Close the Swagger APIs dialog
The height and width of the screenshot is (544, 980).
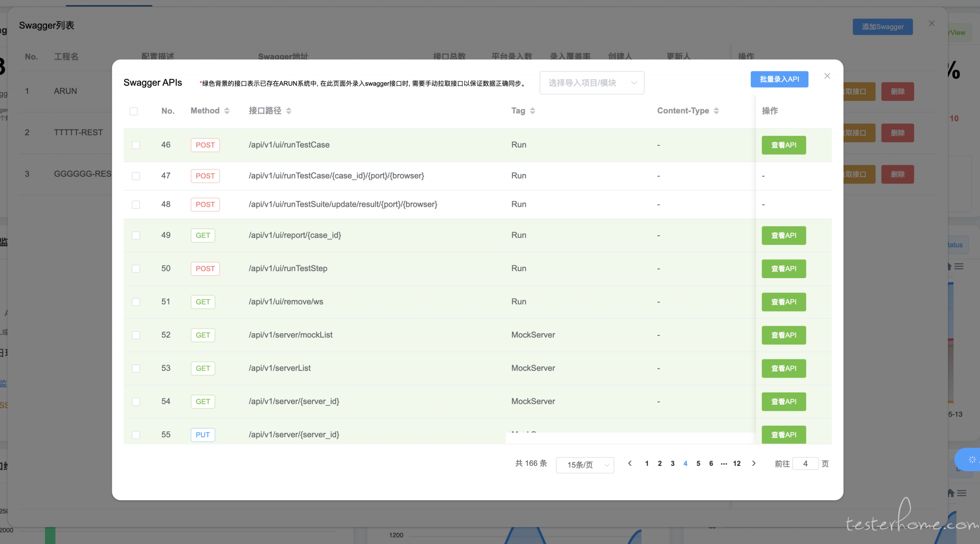click(x=827, y=76)
